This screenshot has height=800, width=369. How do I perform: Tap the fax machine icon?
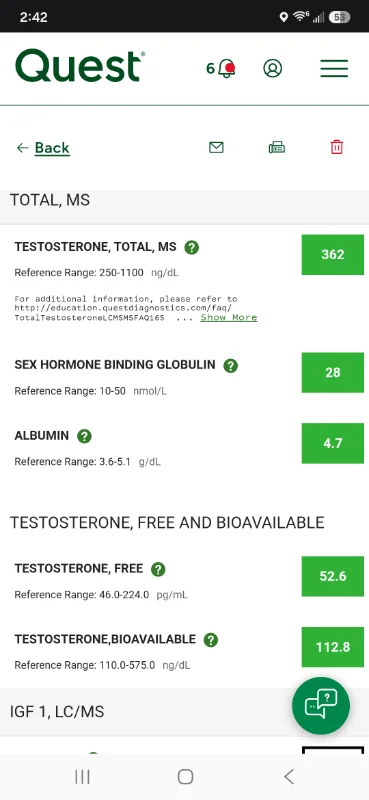277,147
